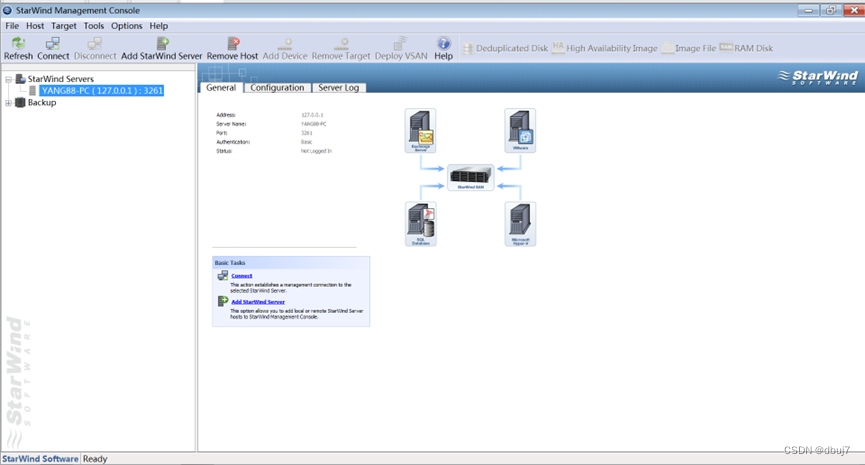Open Help from the toolbar
Viewport: 865px width, 465px height.
[x=444, y=49]
